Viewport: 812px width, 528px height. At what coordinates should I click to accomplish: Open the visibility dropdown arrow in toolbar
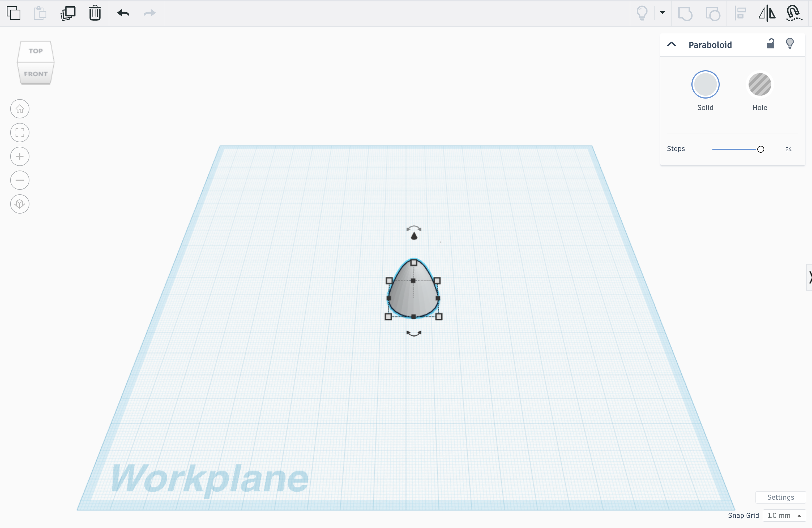(662, 13)
